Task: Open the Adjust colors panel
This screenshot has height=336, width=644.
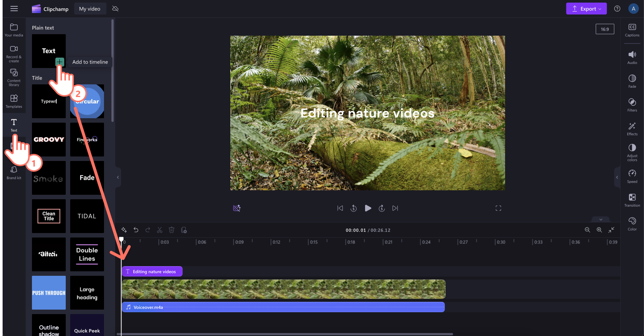Action: [632, 152]
